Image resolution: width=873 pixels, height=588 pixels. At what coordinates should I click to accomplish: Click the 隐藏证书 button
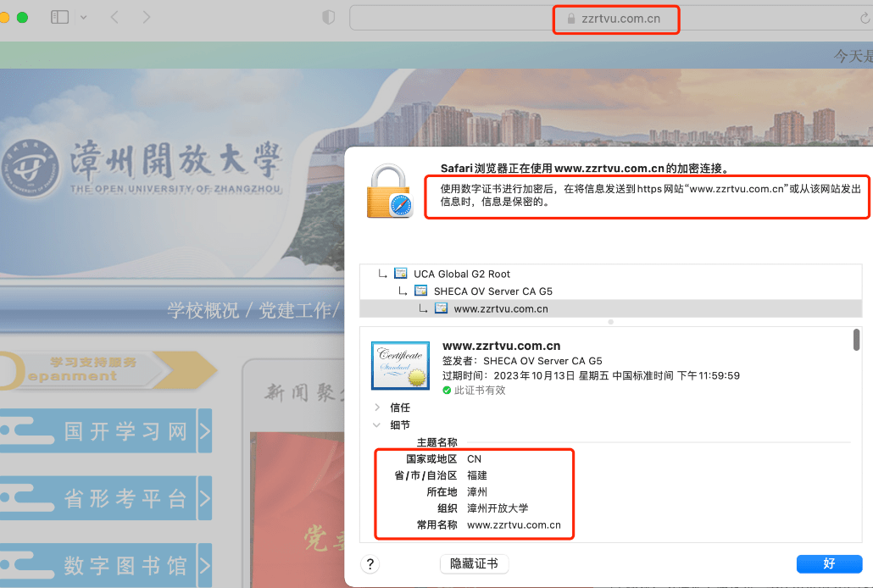(475, 563)
